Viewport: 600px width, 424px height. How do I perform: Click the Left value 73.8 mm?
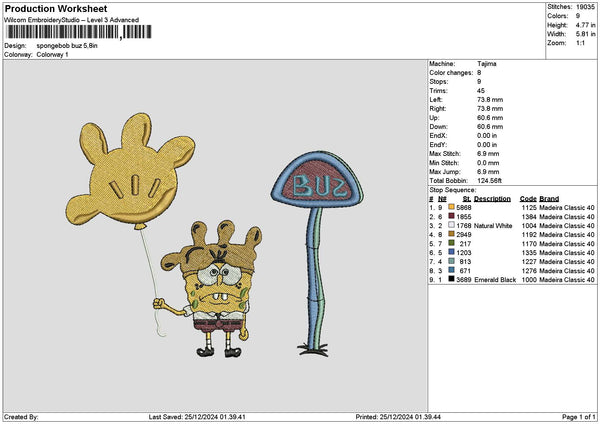point(490,99)
